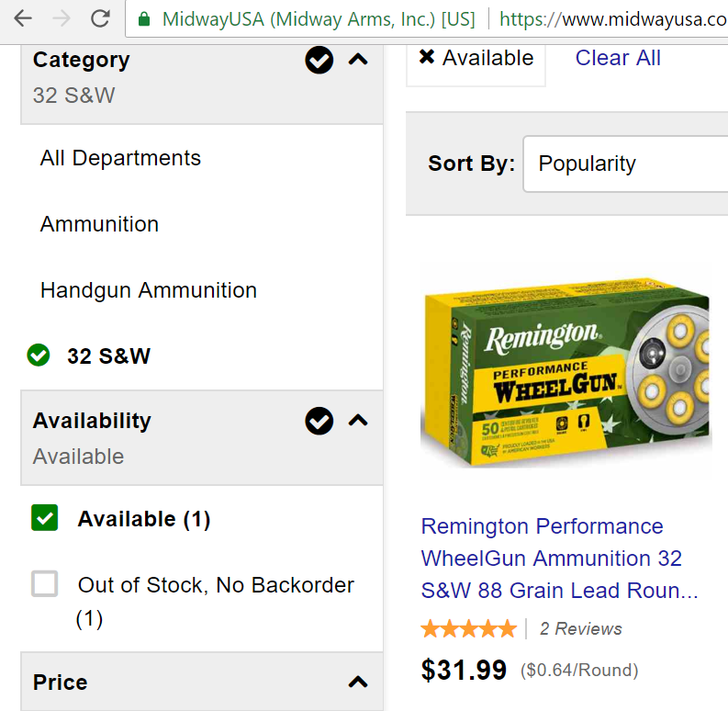728x711 pixels.
Task: Open the Sort By Popularity dropdown
Action: pos(625,164)
